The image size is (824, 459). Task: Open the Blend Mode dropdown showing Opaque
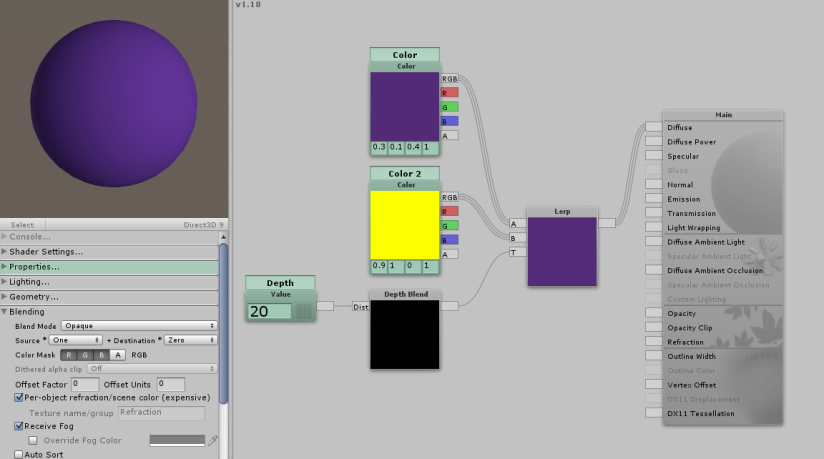tap(139, 326)
